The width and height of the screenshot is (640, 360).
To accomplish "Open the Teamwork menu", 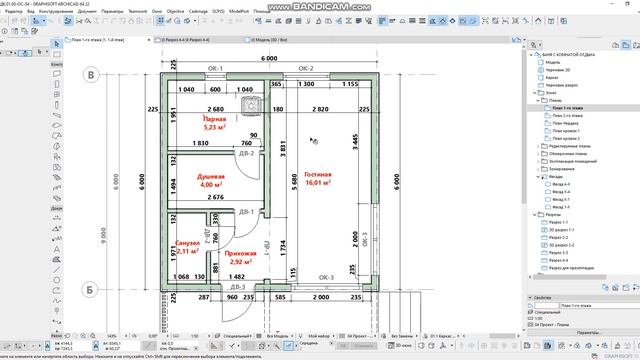I will coord(138,11).
